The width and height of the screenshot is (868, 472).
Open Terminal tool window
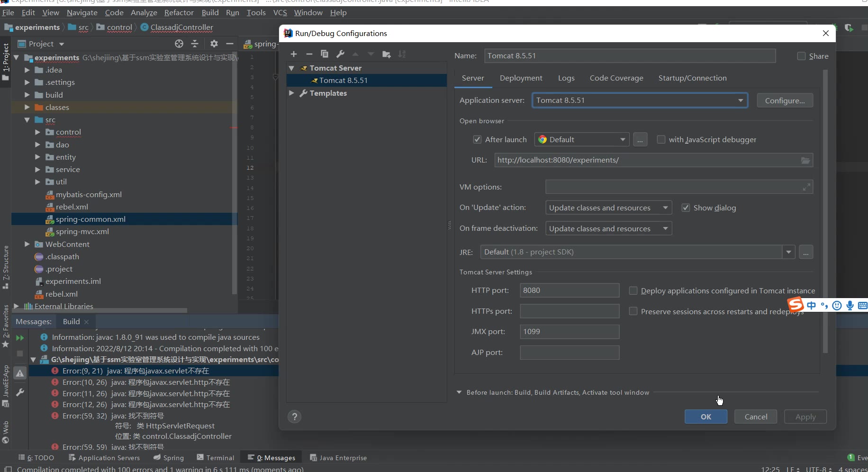(216, 458)
